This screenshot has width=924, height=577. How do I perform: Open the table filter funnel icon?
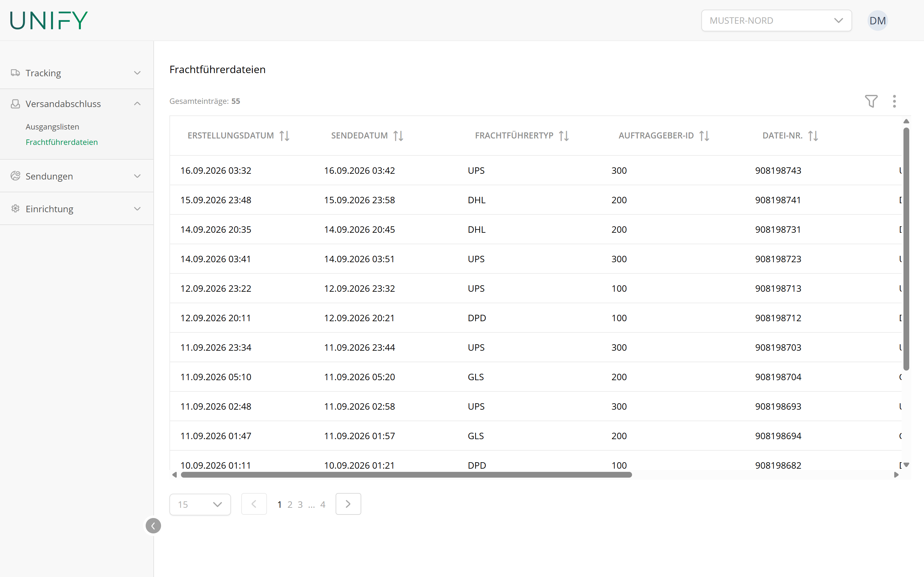pos(871,101)
